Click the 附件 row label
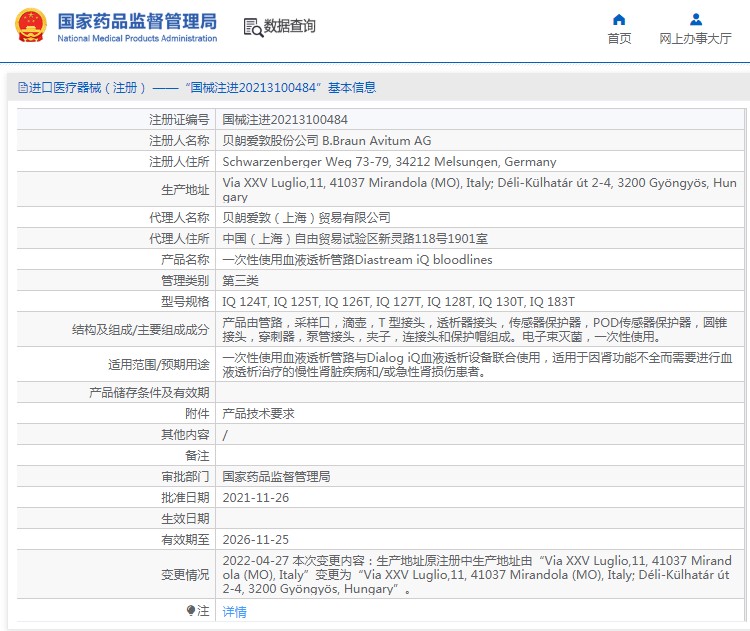750x631 pixels. pyautogui.click(x=197, y=414)
